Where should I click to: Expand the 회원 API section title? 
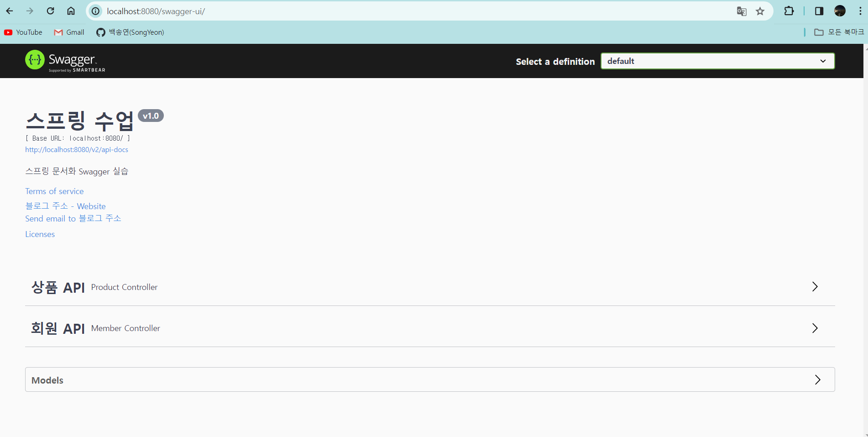coord(58,328)
